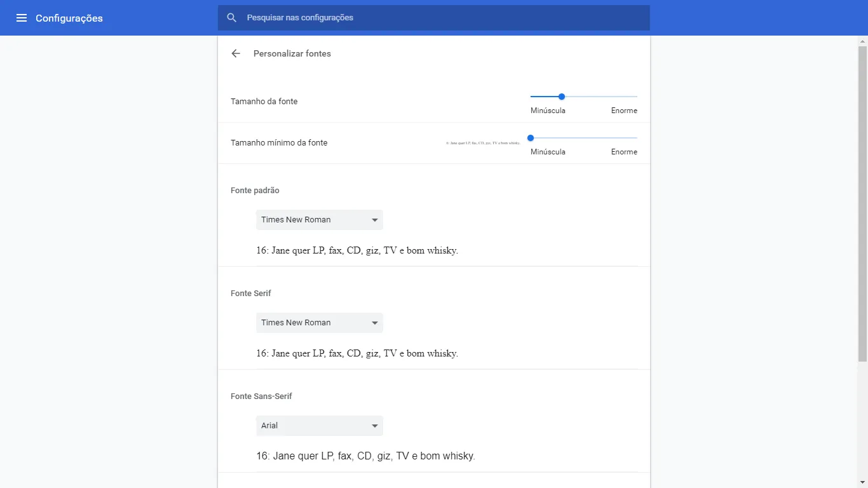
Task: Click 'Minúscula' label under minimum font slider
Action: click(548, 152)
